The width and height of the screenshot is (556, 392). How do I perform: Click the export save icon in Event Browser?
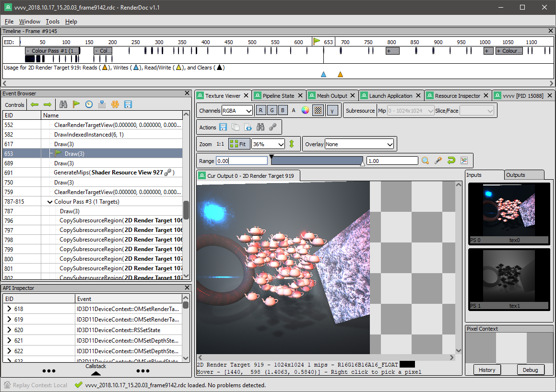click(128, 104)
